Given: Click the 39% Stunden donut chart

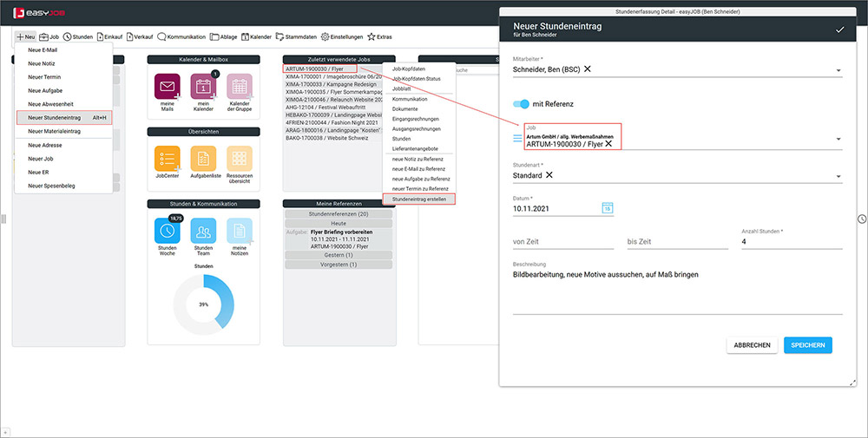Looking at the screenshot, I should point(204,304).
